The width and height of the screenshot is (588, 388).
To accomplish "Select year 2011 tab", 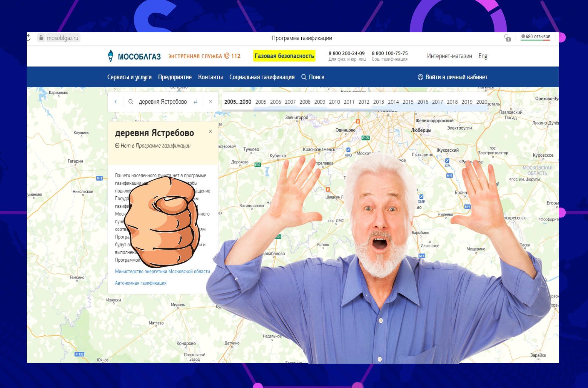I will pyautogui.click(x=349, y=102).
